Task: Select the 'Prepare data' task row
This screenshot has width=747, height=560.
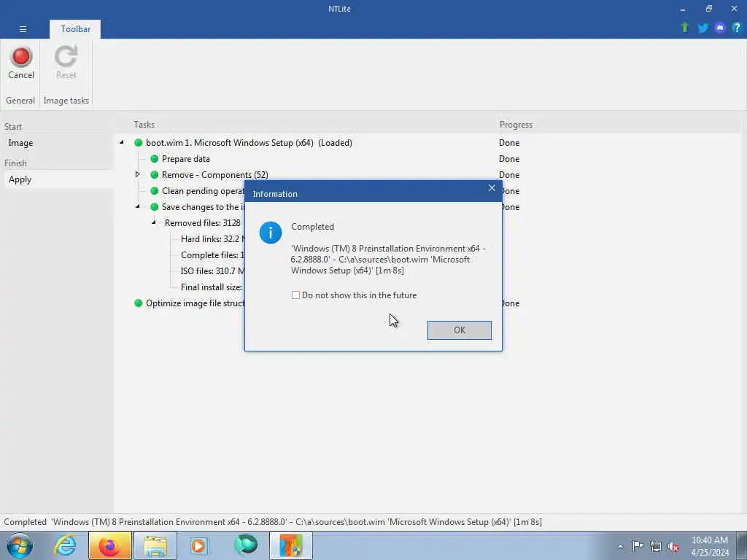Action: tap(186, 158)
